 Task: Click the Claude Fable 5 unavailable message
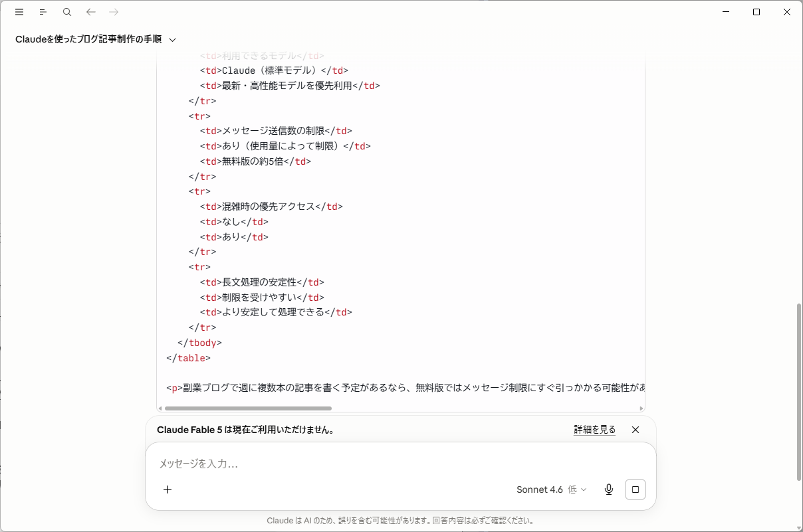pyautogui.click(x=245, y=430)
